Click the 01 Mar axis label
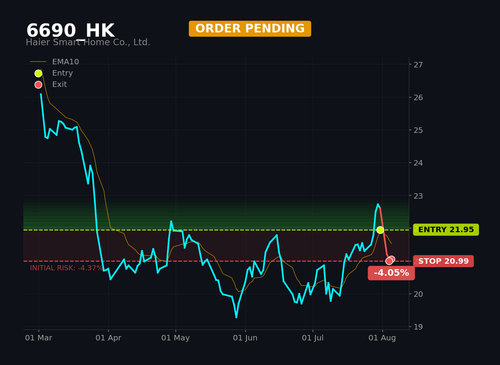 click(38, 338)
